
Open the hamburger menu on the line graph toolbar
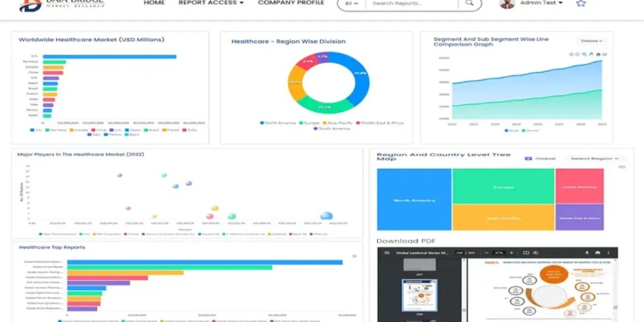[x=604, y=54]
